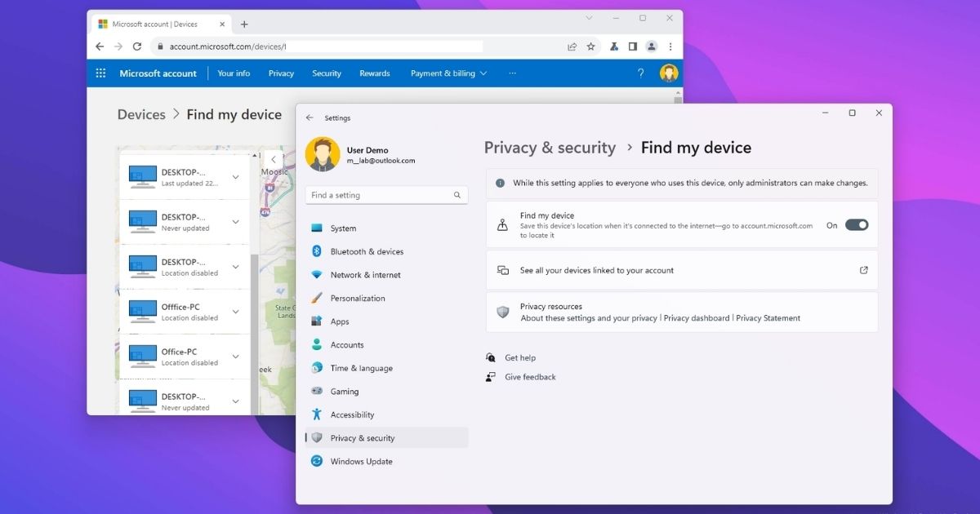The image size is (980, 514).
Task: Click the User Demo profile avatar
Action: point(323,154)
